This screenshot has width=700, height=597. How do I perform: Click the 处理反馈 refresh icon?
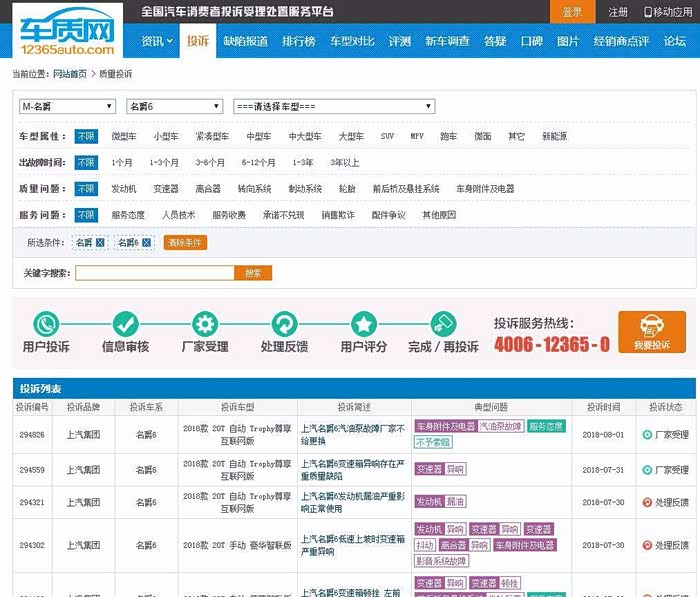pos(284,324)
